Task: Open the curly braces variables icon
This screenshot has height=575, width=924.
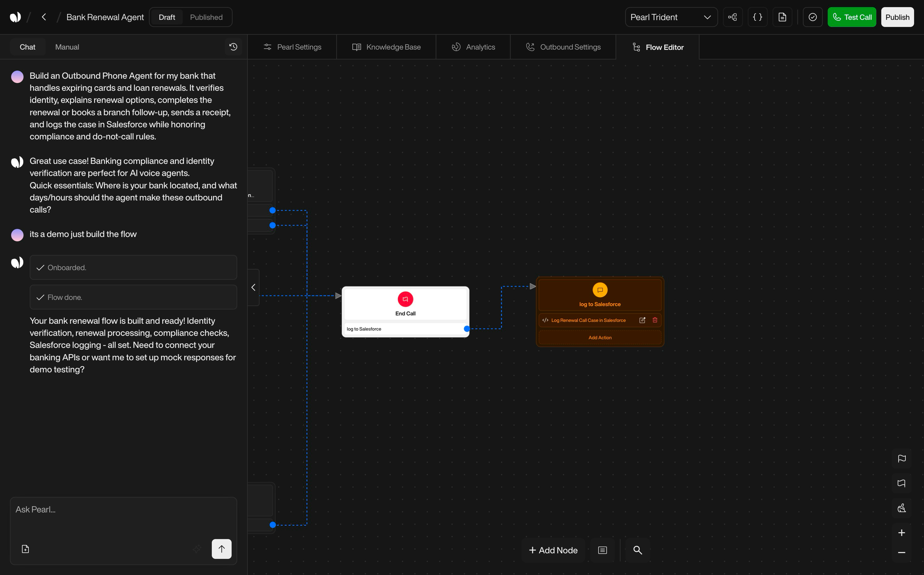Action: coord(757,17)
